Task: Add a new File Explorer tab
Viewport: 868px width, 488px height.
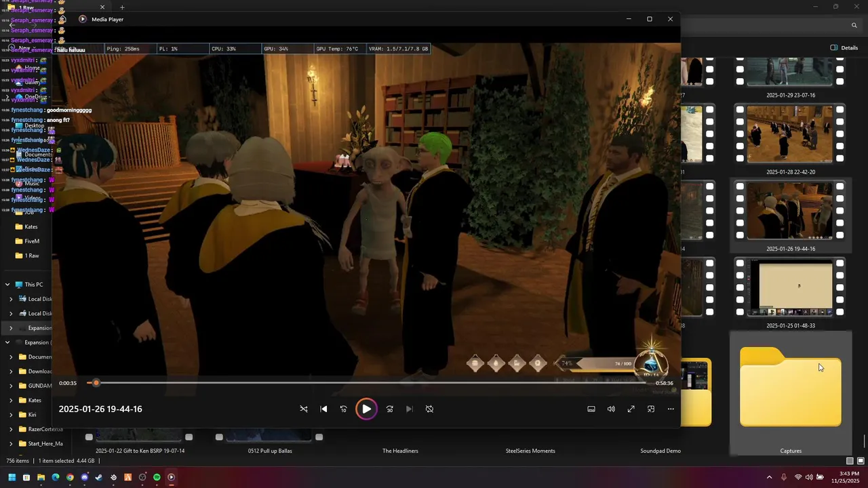Action: pos(122,7)
